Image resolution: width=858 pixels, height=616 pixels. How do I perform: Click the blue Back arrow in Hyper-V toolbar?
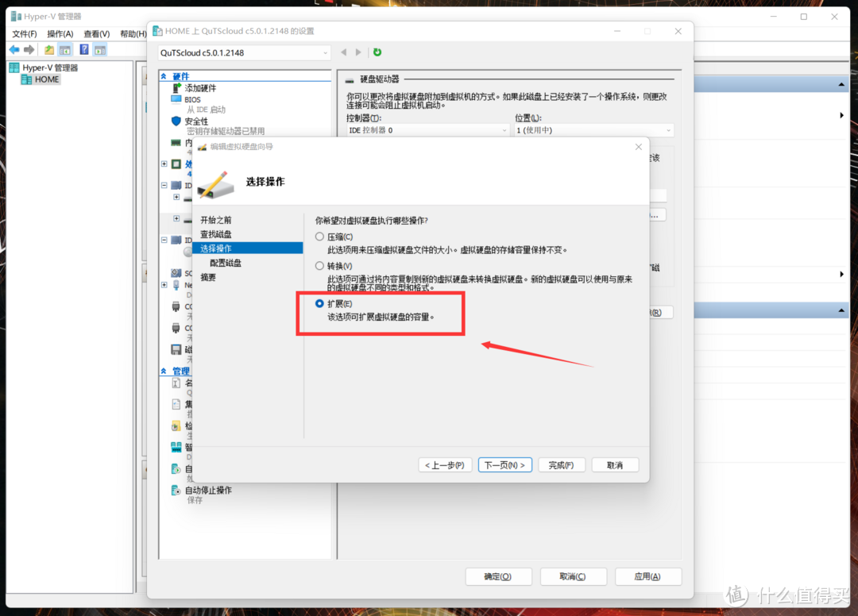(x=14, y=50)
